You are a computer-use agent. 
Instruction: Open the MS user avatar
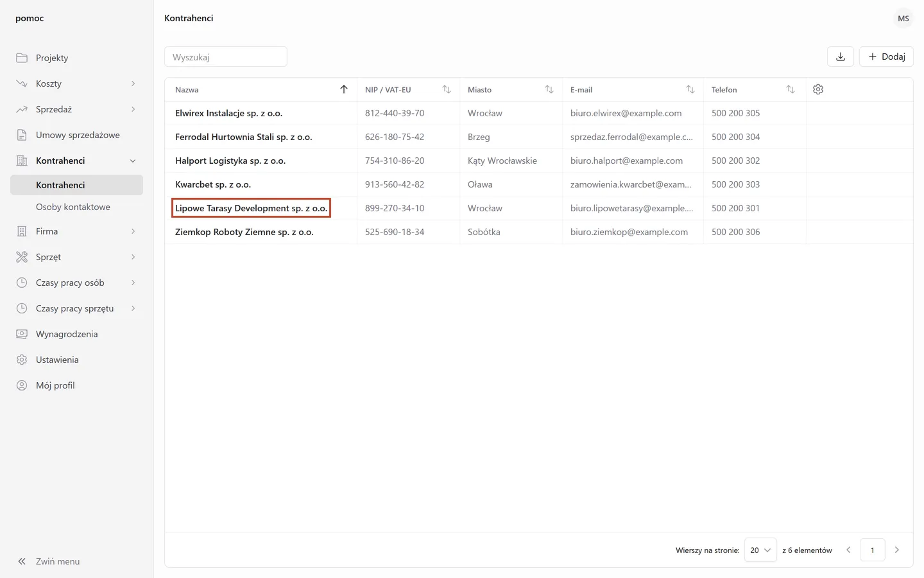tap(903, 19)
